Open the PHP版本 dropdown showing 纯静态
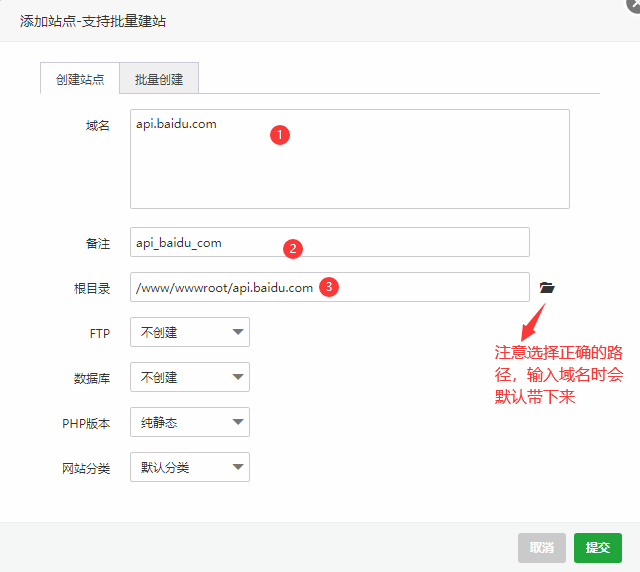 click(x=190, y=422)
